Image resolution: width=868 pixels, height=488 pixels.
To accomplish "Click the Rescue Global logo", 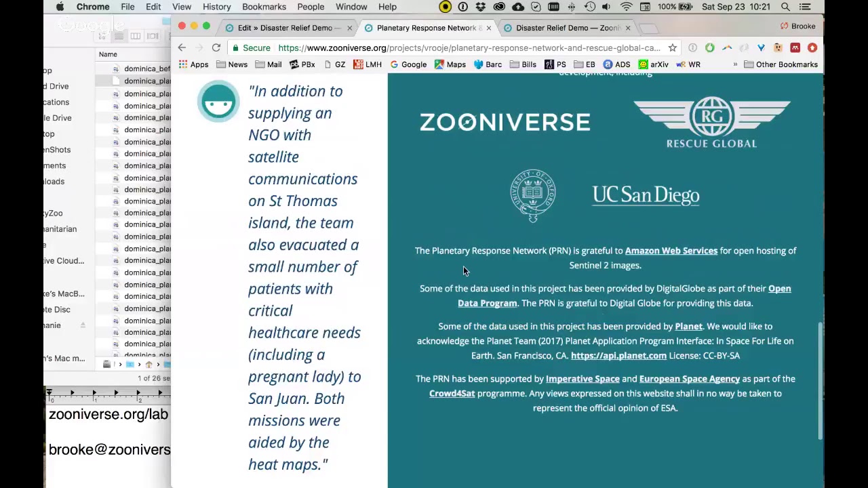I will tap(711, 122).
